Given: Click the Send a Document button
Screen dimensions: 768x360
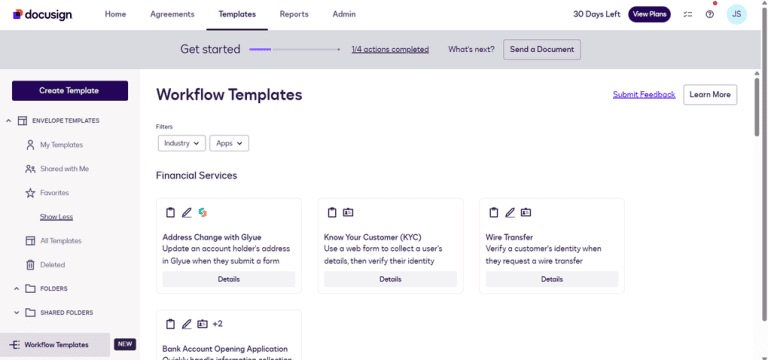Looking at the screenshot, I should click(x=542, y=49).
